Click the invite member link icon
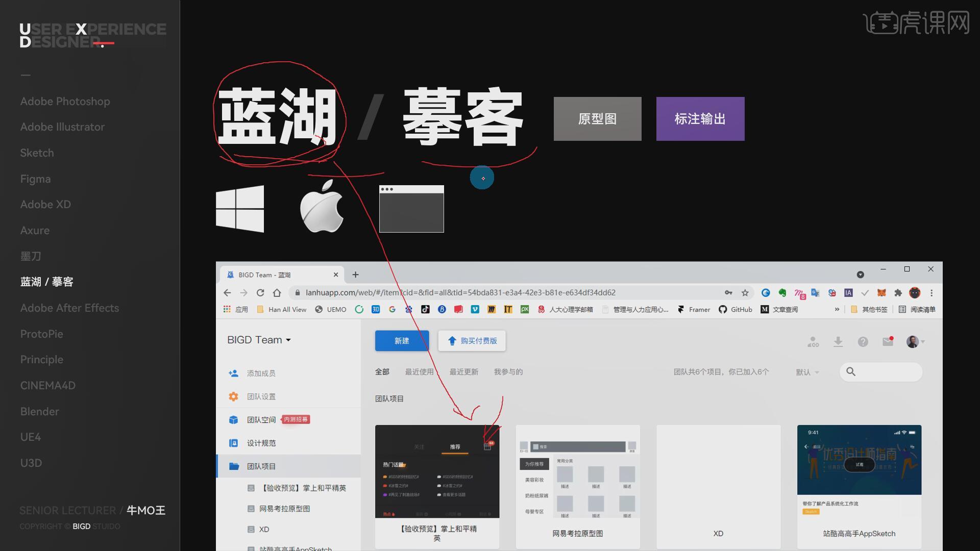980x551 pixels. pos(813,342)
